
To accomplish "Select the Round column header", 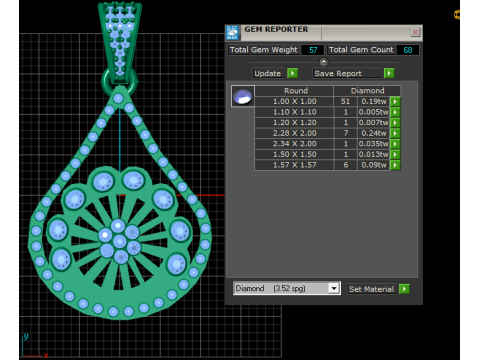I will (x=294, y=91).
